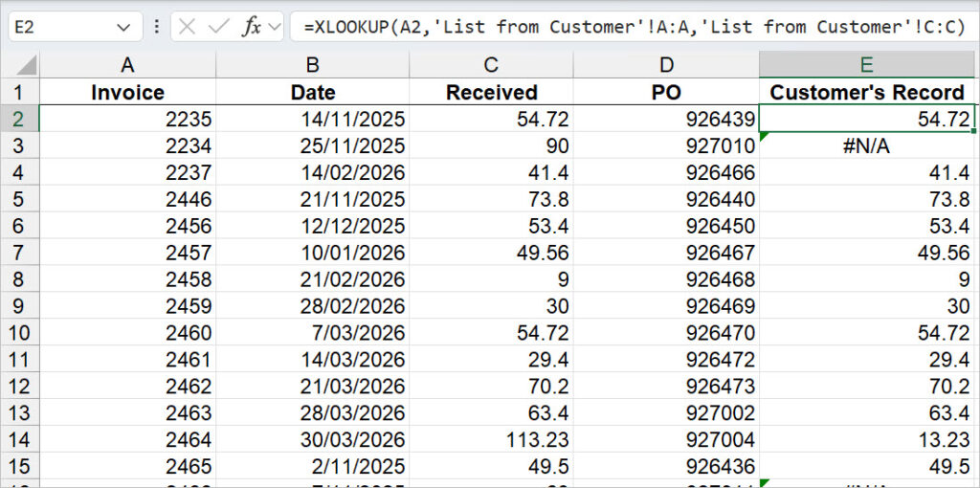Click the Enter checkmark formula button

click(219, 27)
